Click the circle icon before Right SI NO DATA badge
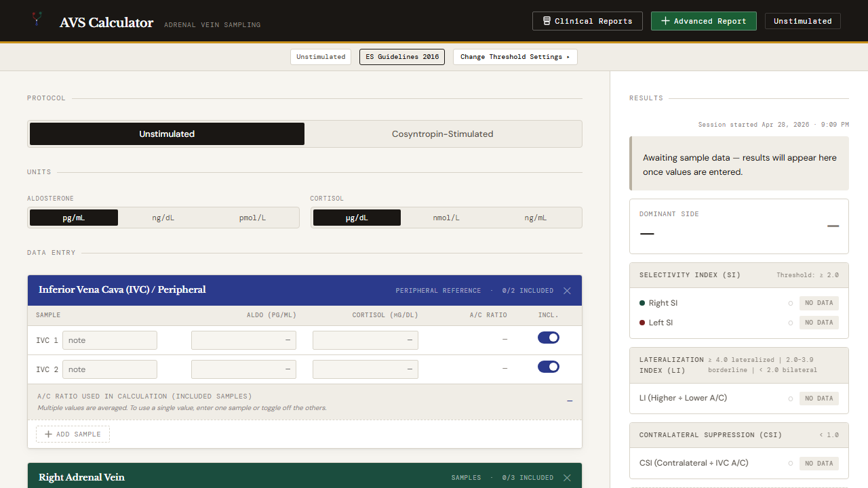This screenshot has height=488, width=868. tap(791, 303)
